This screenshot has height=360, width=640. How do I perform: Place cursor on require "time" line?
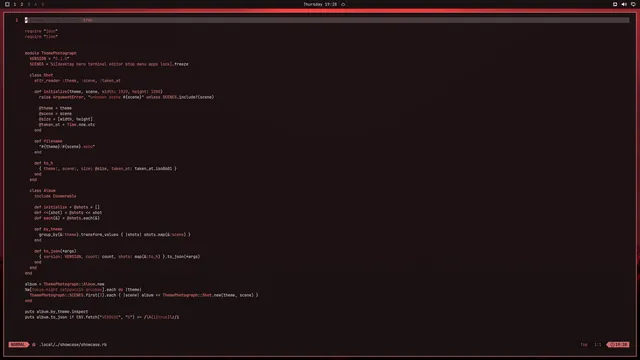(41, 37)
